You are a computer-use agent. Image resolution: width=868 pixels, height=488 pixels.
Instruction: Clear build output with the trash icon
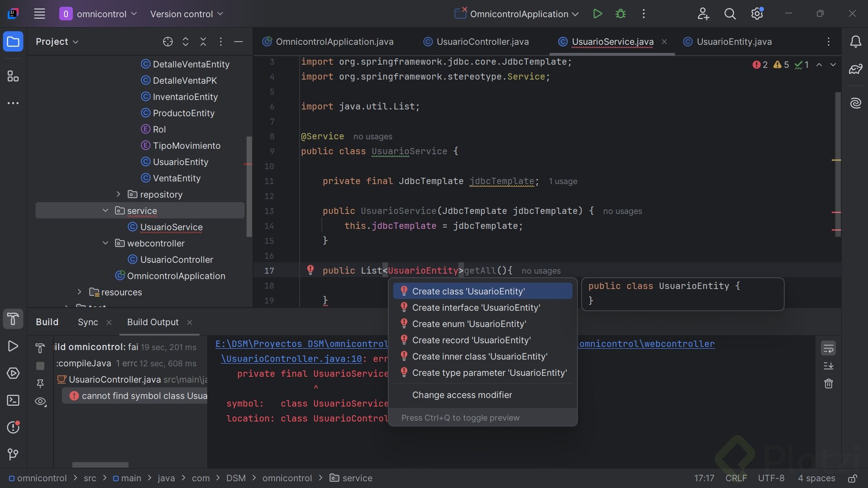(x=828, y=384)
